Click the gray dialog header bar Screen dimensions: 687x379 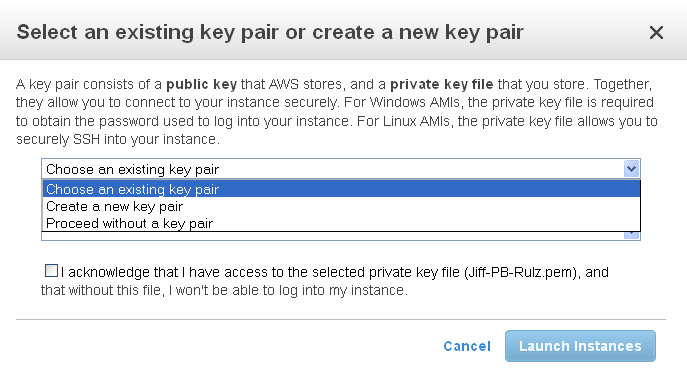click(x=344, y=30)
